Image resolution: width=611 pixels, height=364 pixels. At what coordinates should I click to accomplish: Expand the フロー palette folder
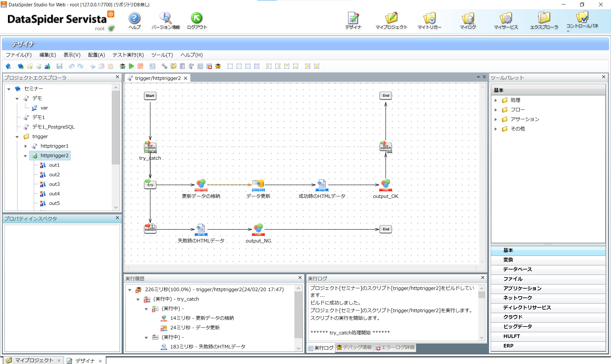pos(495,110)
